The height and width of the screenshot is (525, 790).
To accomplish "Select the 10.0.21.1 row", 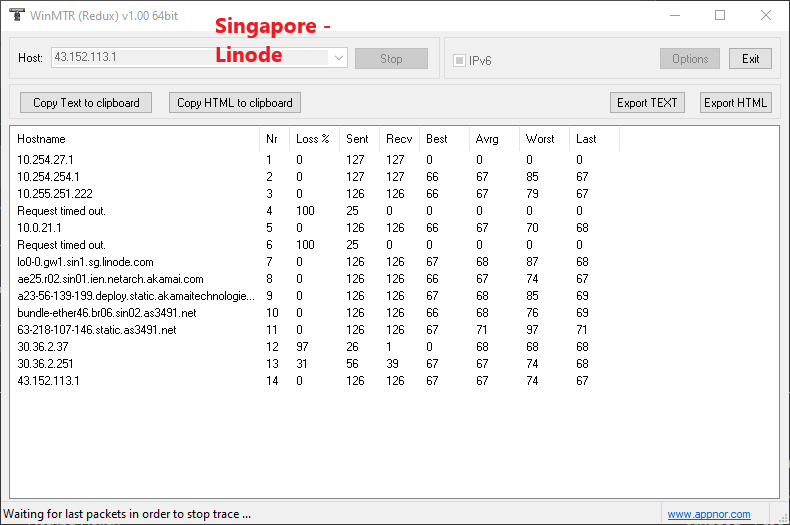I will click(x=315, y=228).
